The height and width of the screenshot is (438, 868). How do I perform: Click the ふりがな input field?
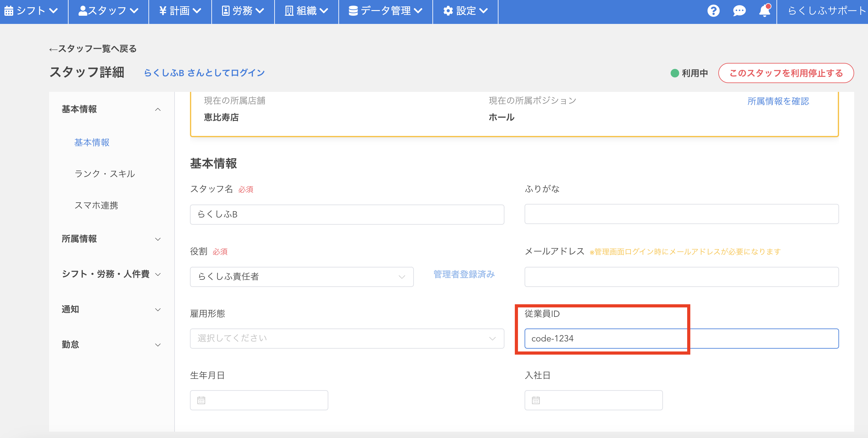point(681,214)
